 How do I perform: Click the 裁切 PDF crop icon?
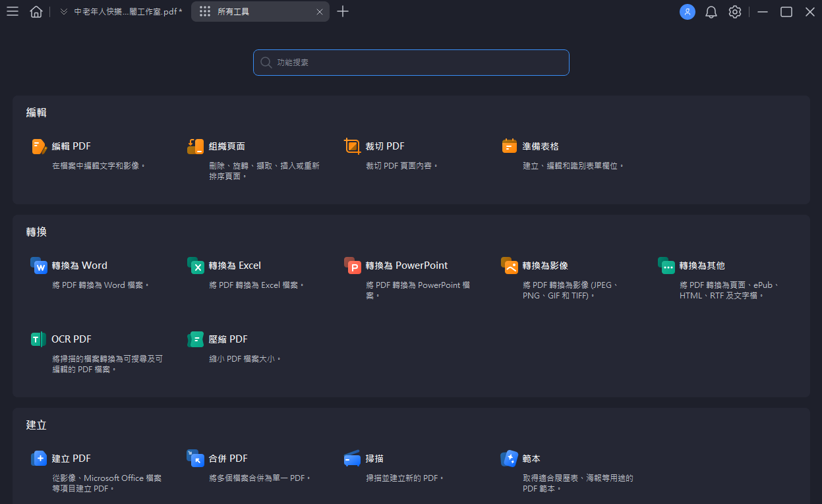click(x=353, y=146)
